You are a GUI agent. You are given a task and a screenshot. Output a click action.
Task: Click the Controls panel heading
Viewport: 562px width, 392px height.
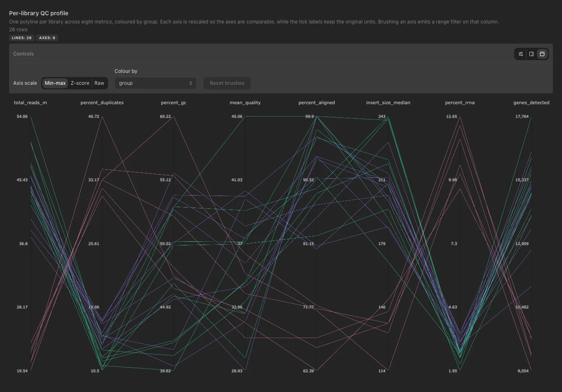[23, 54]
